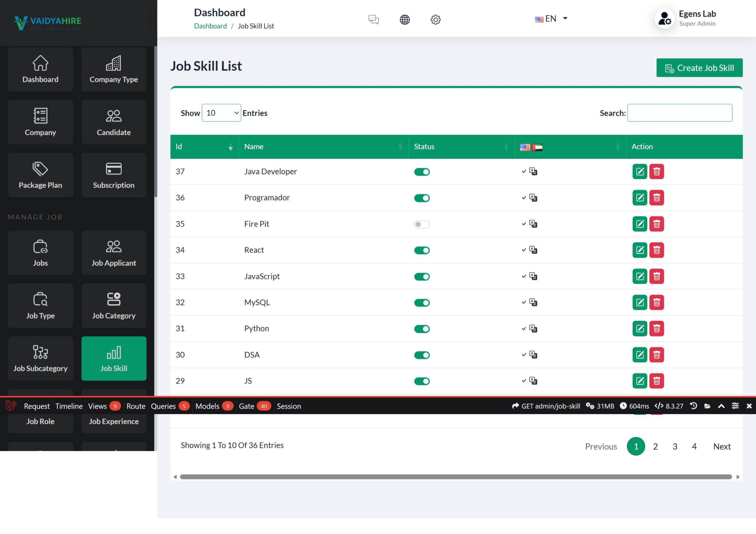
Task: Open the globe icon in the top bar
Action: (404, 19)
